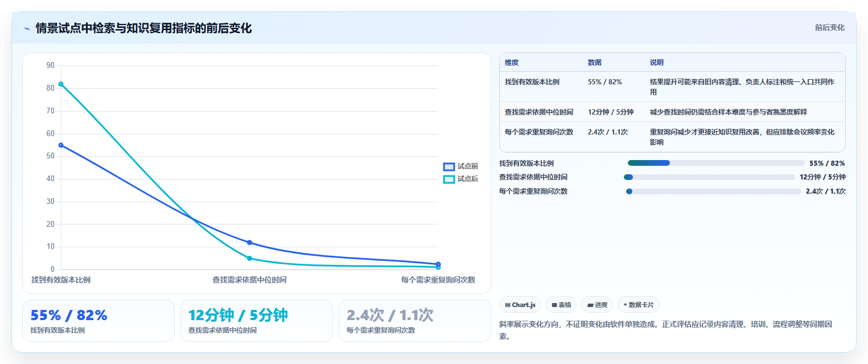Click the progress value 12分钟 / 5分钟
The image size is (868, 364).
[822, 177]
